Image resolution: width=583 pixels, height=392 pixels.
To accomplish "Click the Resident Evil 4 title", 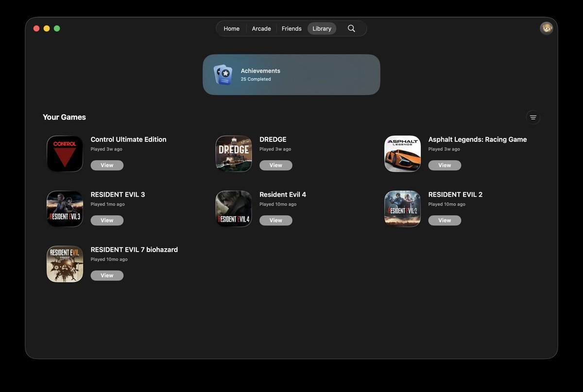I will pyautogui.click(x=283, y=194).
